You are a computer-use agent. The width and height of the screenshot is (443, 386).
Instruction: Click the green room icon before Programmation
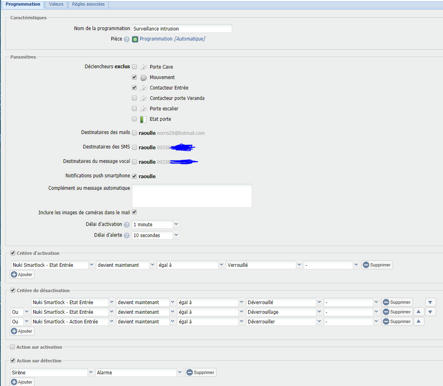pos(135,39)
